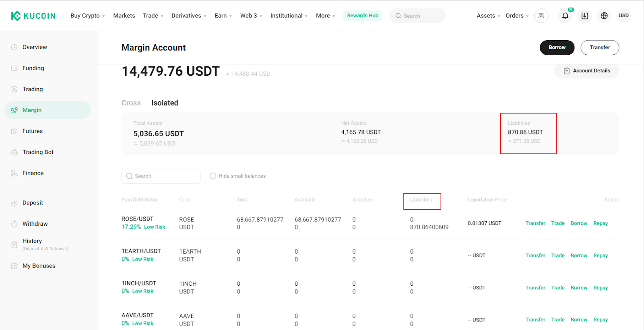The image size is (644, 330).
Task: Click the top Transfer button
Action: pos(600,47)
